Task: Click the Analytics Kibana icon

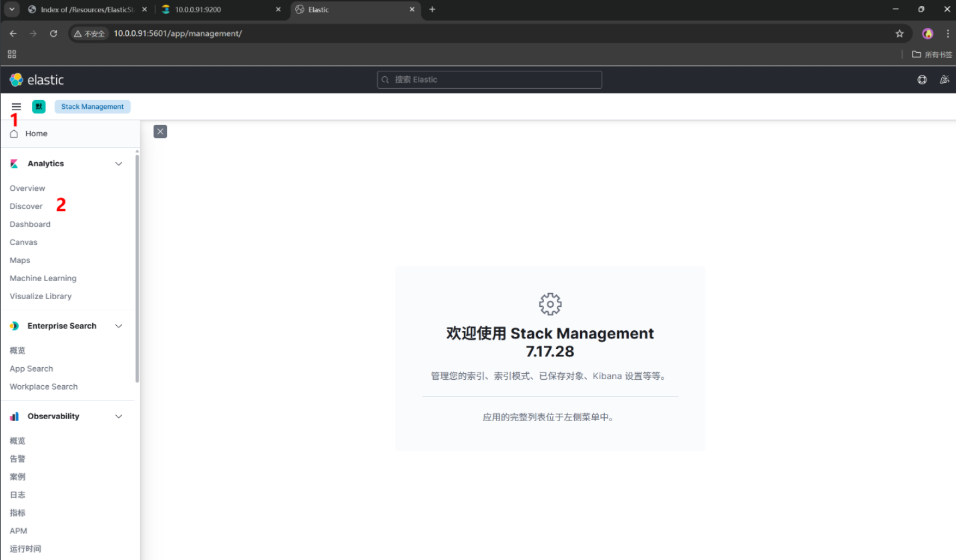Action: tap(14, 164)
